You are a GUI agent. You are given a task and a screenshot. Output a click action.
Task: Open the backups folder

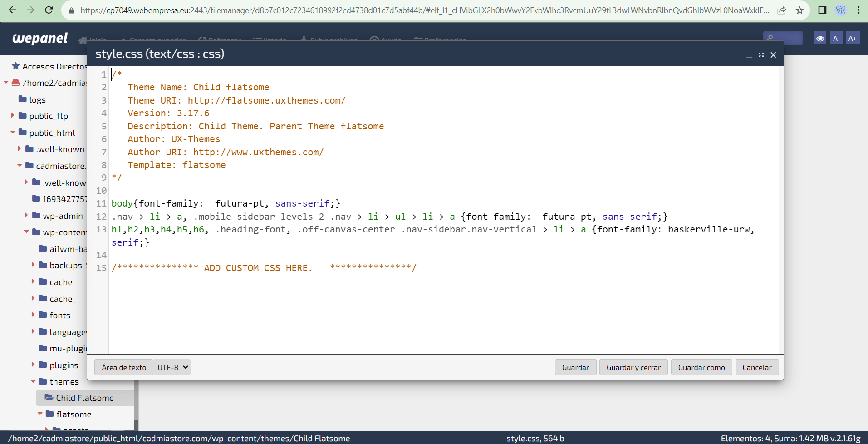63,265
